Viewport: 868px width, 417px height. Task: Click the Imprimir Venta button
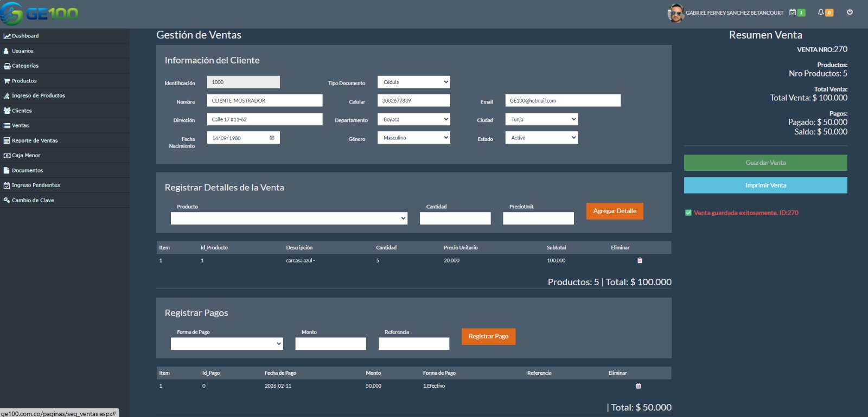(x=765, y=185)
